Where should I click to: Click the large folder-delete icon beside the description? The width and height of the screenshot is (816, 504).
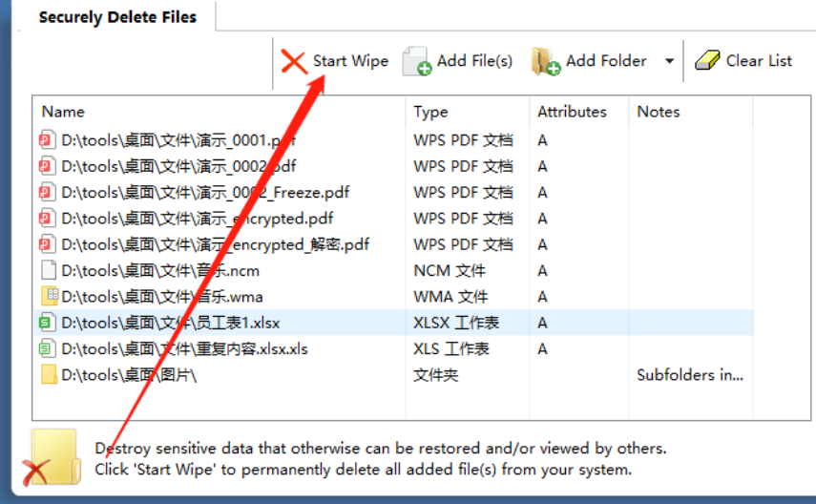pyautogui.click(x=52, y=457)
